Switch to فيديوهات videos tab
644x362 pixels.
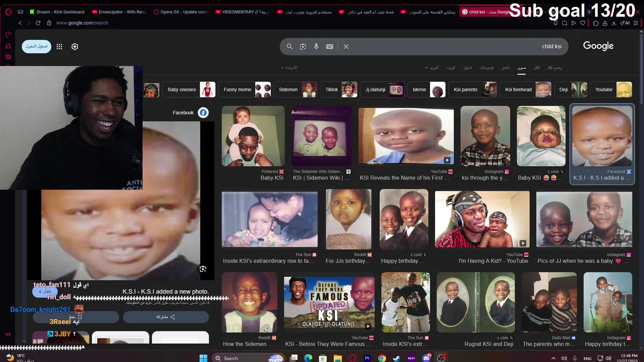pyautogui.click(x=487, y=67)
